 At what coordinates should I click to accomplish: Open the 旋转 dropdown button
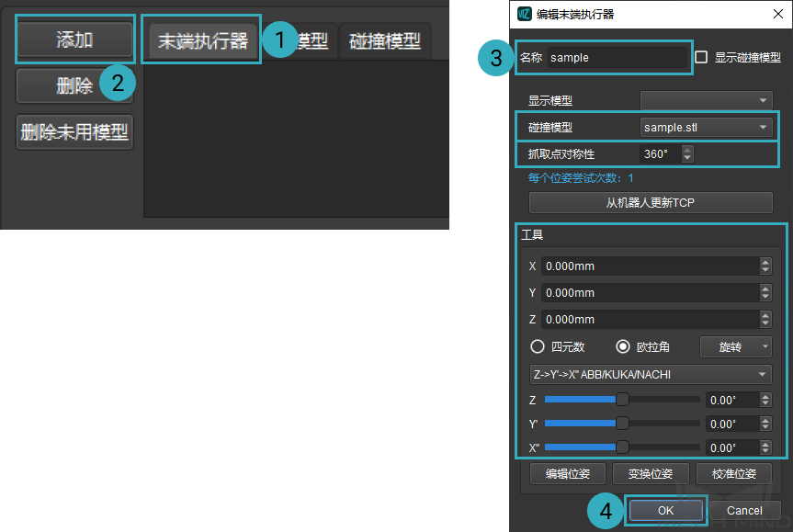click(736, 347)
